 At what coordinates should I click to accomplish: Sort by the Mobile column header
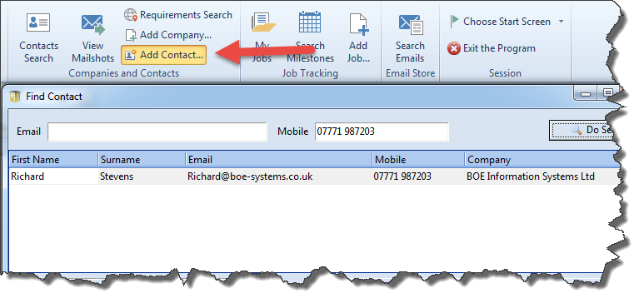click(x=419, y=160)
